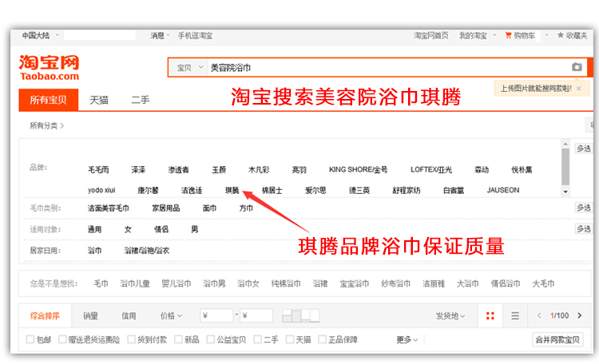Select the 琪腾 brand
599x364 pixels.
tap(232, 190)
